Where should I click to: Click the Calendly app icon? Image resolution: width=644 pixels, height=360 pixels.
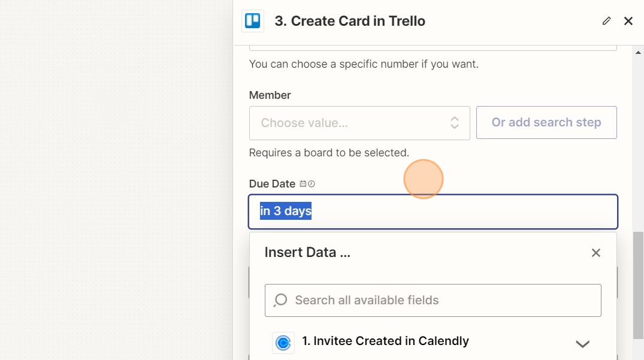point(283,343)
